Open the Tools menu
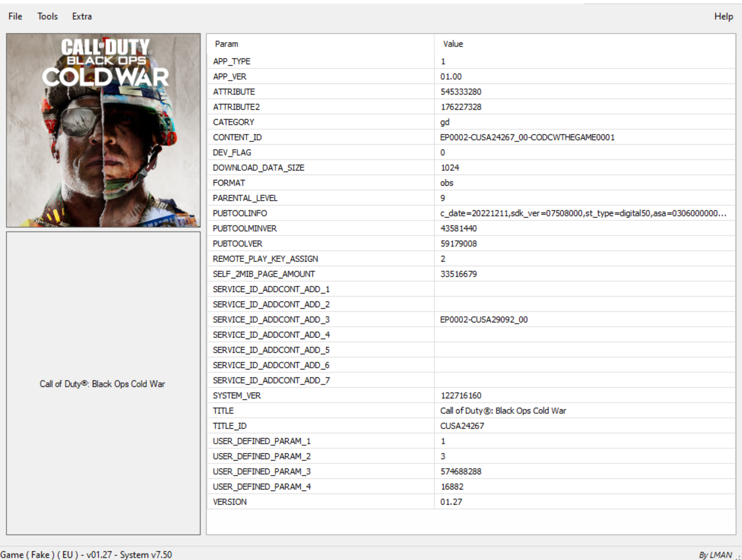Screen dimensions: 742x560 point(47,16)
